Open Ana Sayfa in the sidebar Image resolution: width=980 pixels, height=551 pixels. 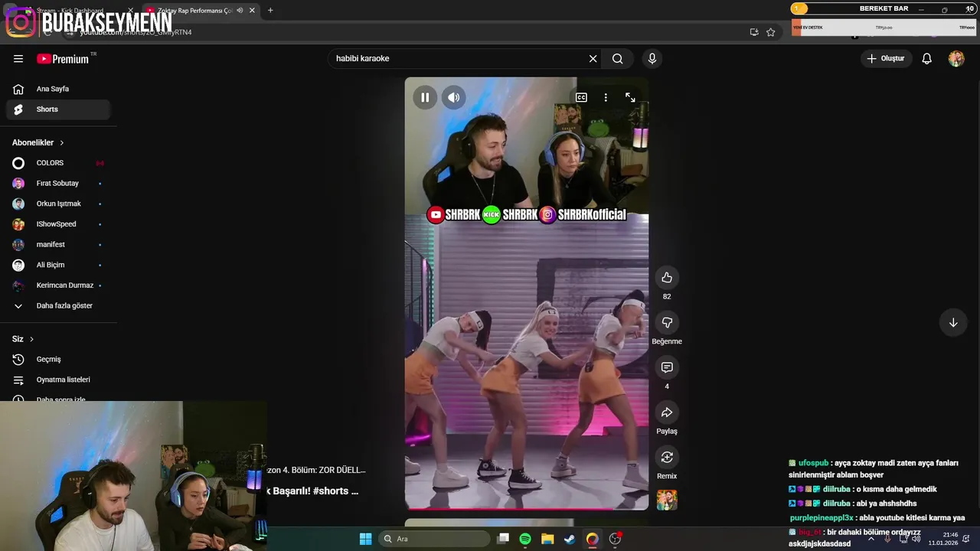58,89
